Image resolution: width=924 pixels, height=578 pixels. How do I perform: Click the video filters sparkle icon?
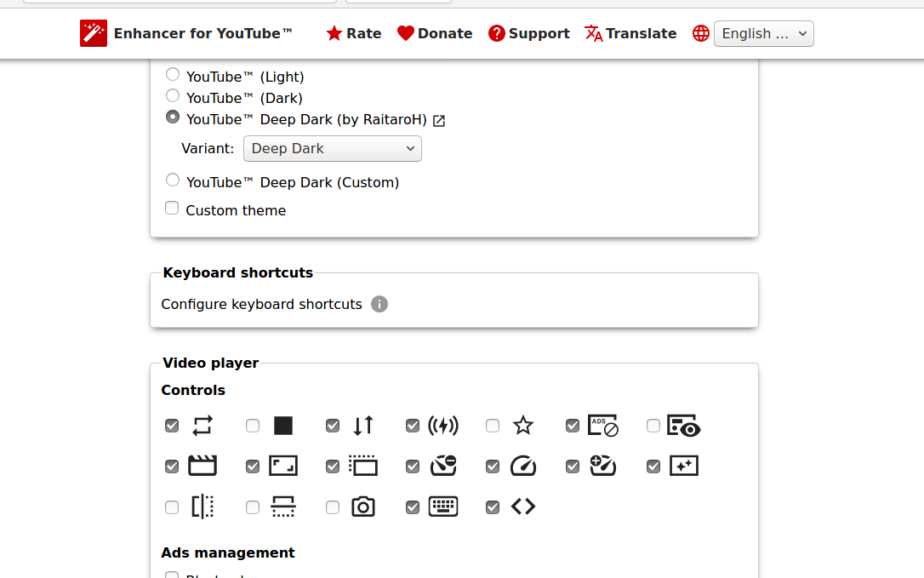683,466
